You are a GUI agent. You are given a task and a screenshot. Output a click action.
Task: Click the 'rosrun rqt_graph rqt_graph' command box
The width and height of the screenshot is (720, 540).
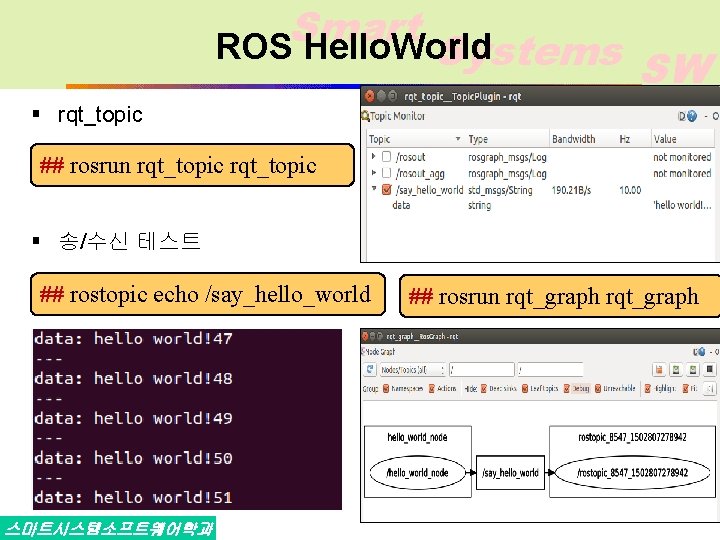point(560,296)
